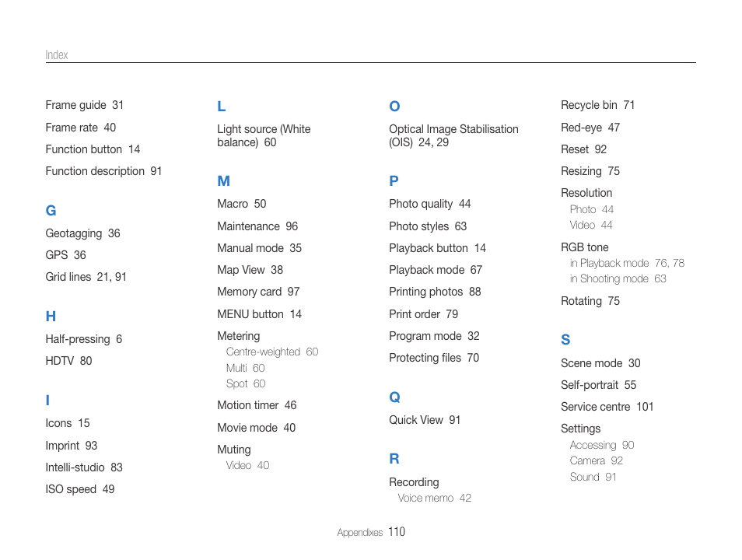The height and width of the screenshot is (560, 742).
Task: Click the letter M section heading
Action: tap(223, 180)
